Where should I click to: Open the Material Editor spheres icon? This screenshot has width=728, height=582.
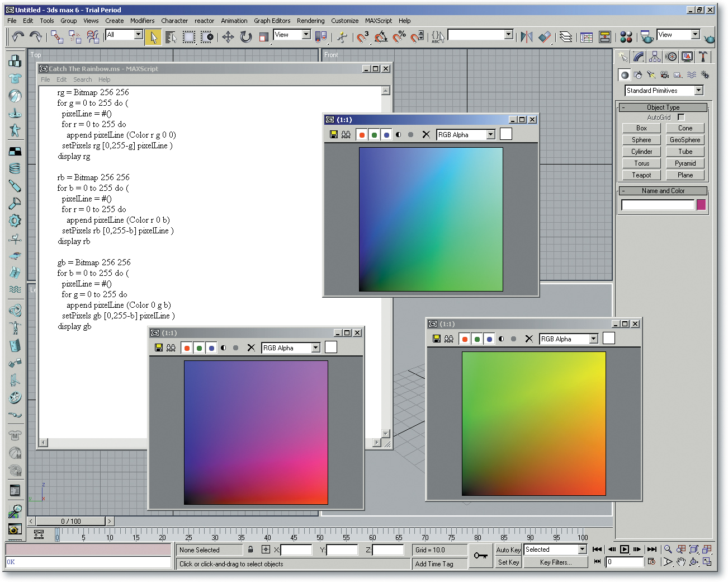[626, 37]
